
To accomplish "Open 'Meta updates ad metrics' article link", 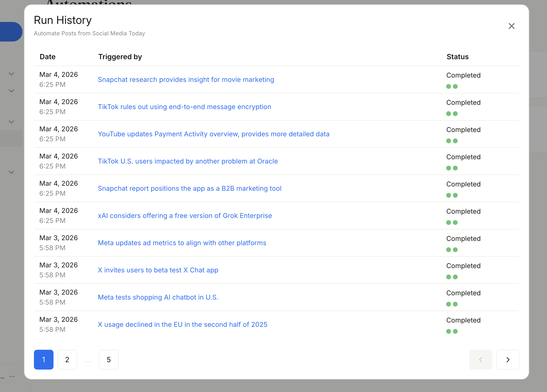I will tap(182, 243).
